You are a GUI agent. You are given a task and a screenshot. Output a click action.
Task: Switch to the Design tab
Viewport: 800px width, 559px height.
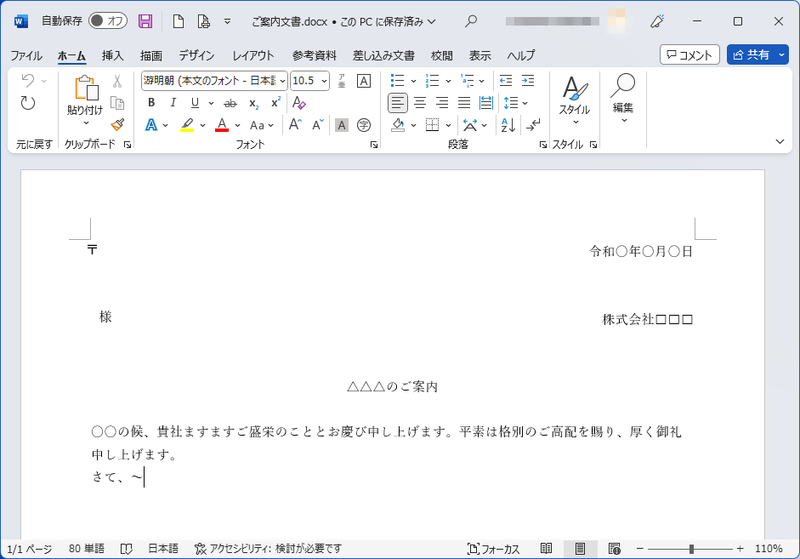pos(196,55)
